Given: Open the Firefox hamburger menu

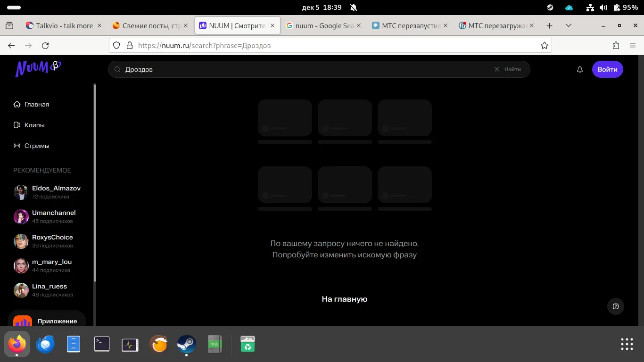Looking at the screenshot, I should pos(633,46).
